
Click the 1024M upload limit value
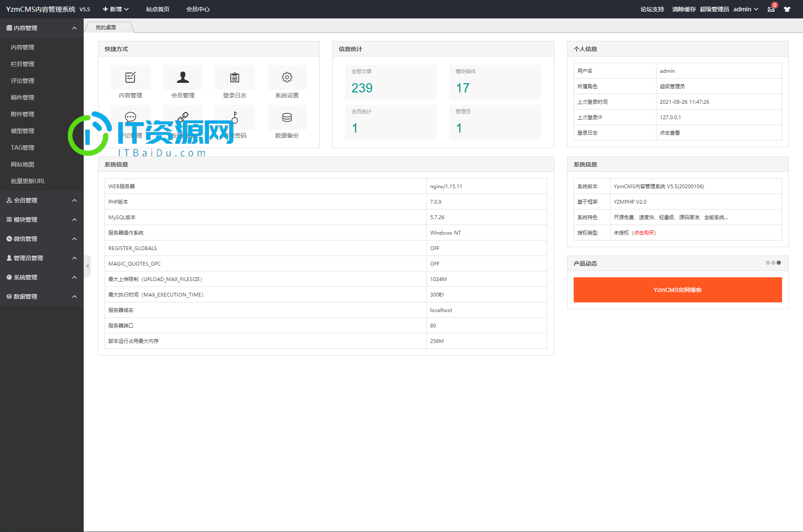pos(439,279)
